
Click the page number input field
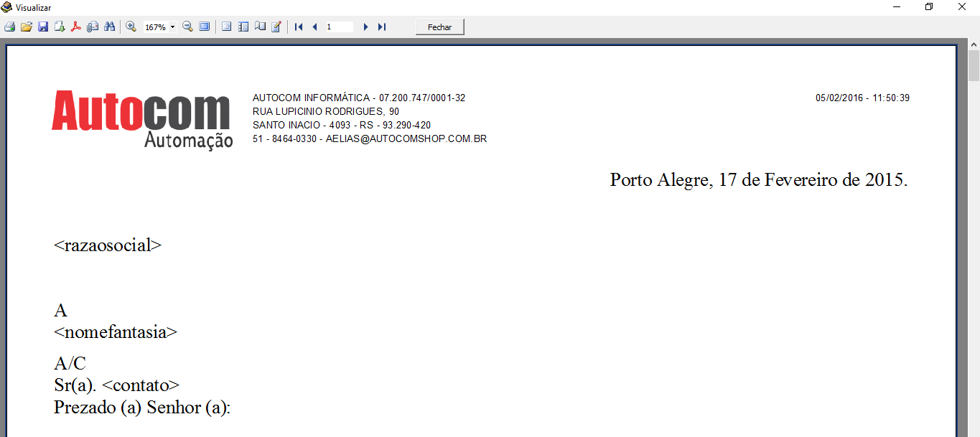coord(339,27)
